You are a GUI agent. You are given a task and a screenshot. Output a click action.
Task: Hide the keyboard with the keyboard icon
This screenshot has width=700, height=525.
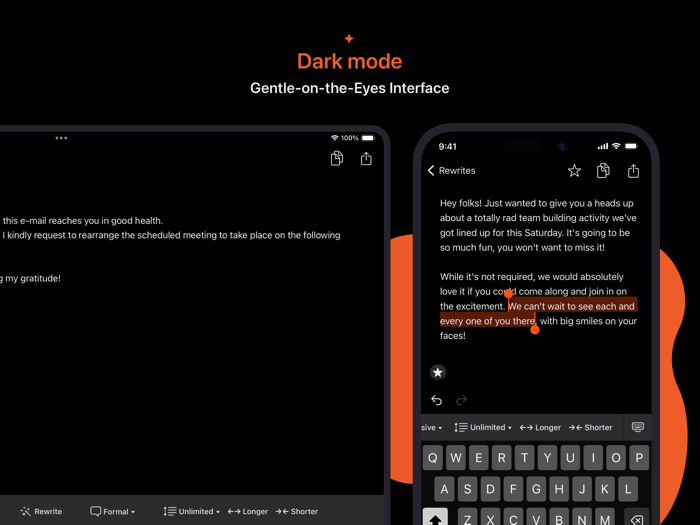[x=638, y=427]
